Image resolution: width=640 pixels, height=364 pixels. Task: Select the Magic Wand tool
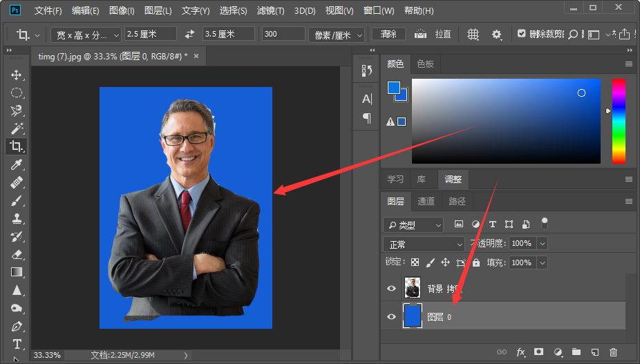tap(17, 128)
